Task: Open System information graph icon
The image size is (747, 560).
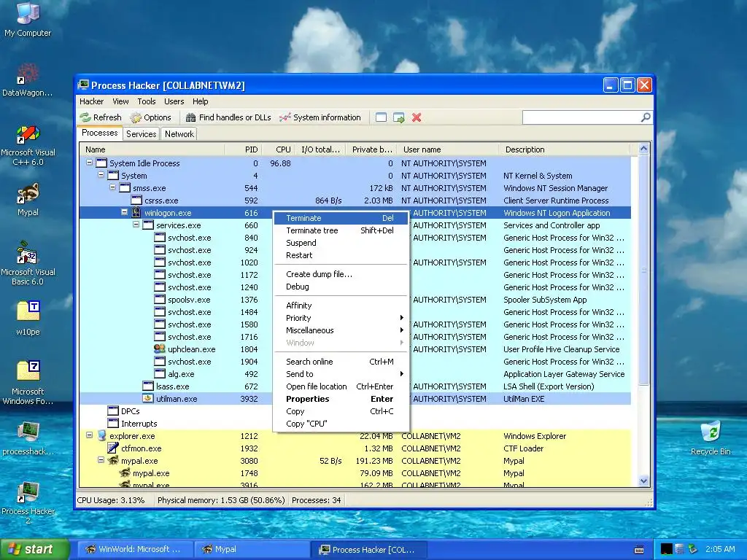Action: click(x=285, y=117)
